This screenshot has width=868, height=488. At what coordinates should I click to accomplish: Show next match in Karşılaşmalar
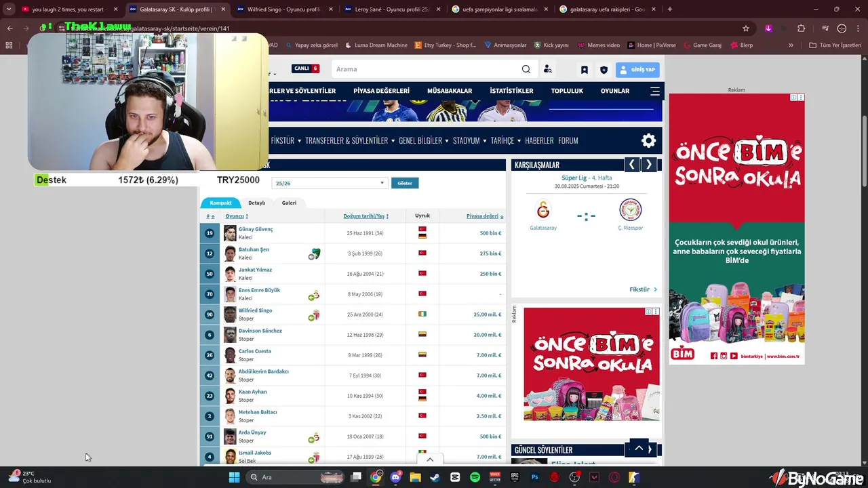(x=649, y=165)
